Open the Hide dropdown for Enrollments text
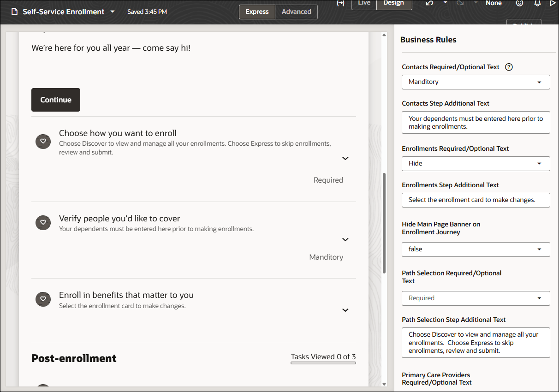Screen dimensions: 559x392 click(x=540, y=163)
